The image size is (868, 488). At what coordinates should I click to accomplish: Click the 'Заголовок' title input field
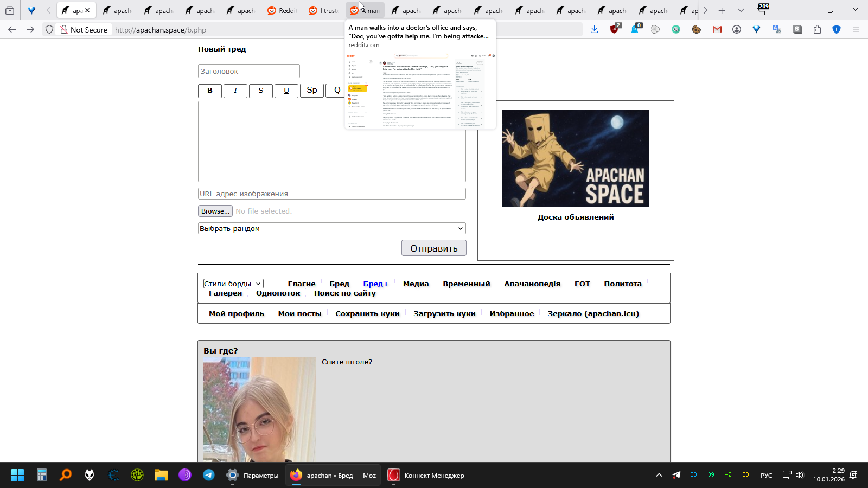tap(248, 71)
